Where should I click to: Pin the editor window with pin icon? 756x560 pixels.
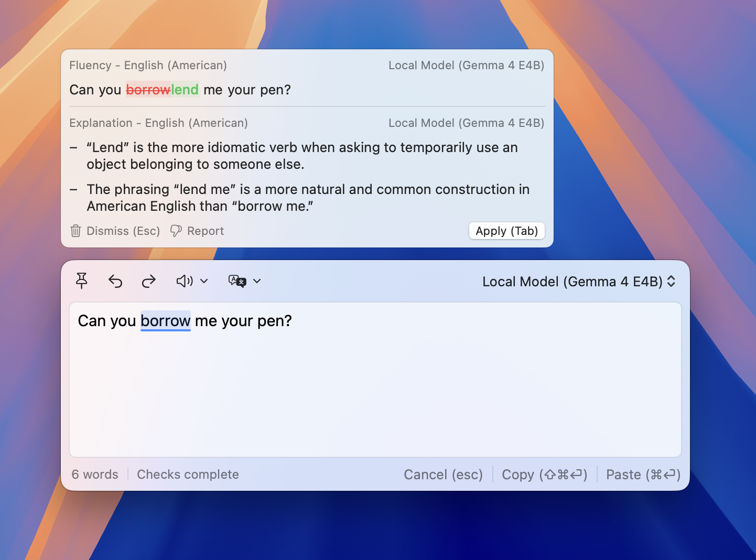click(82, 281)
